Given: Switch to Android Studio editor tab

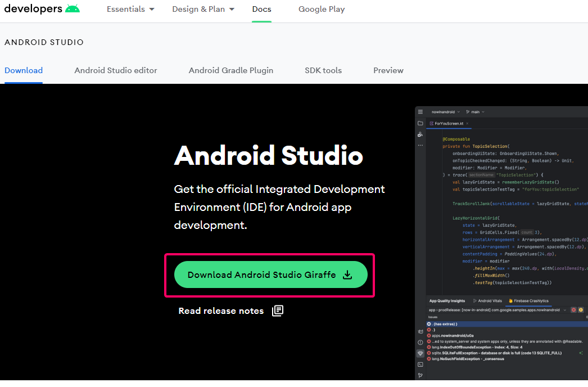Looking at the screenshot, I should point(116,70).
